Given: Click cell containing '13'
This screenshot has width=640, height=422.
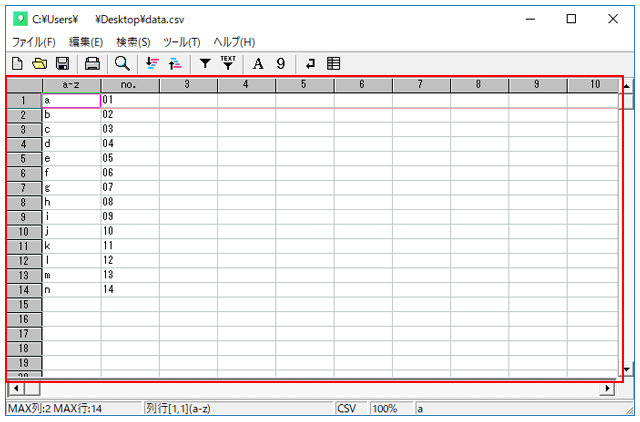Looking at the screenshot, I should click(130, 275).
